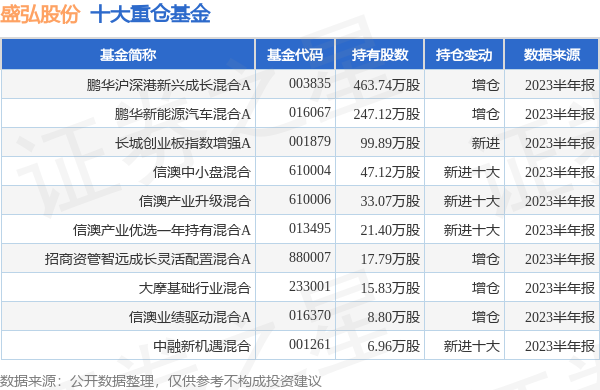Viewport: 600px width, 390px height.
Task: Select the 基金代码 column header
Action: click(295, 55)
